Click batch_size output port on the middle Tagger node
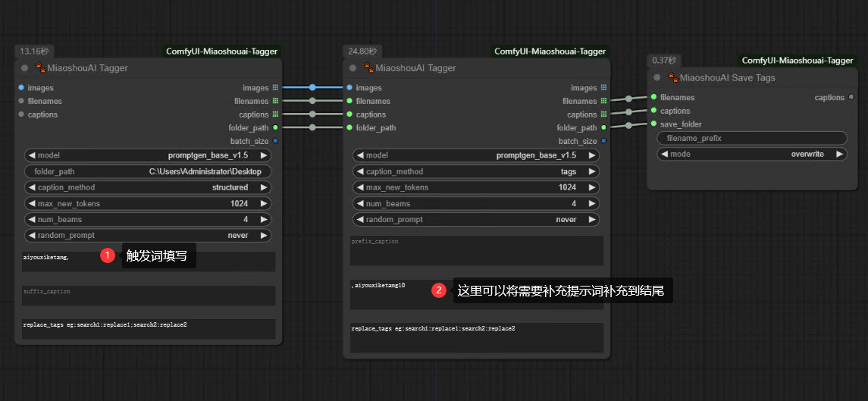 603,141
